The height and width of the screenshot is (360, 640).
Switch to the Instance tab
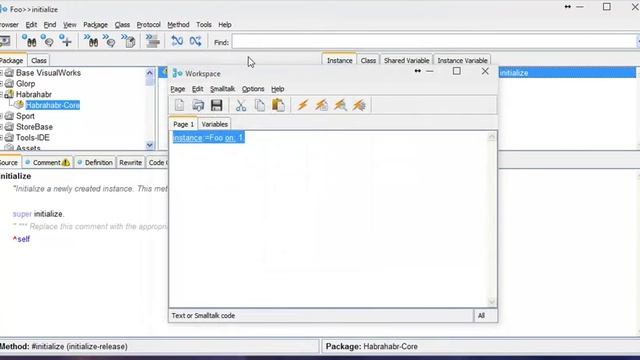(339, 60)
